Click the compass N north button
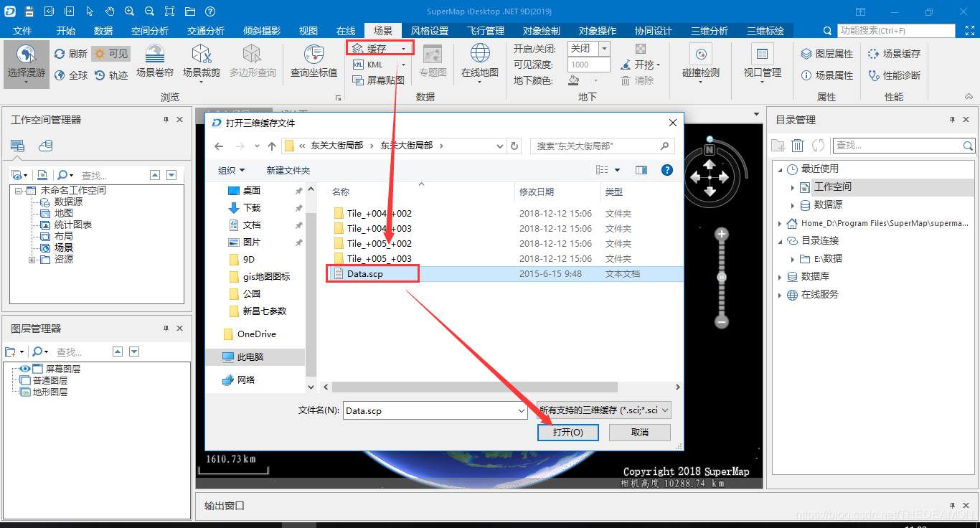This screenshot has width=980, height=528. 710,150
